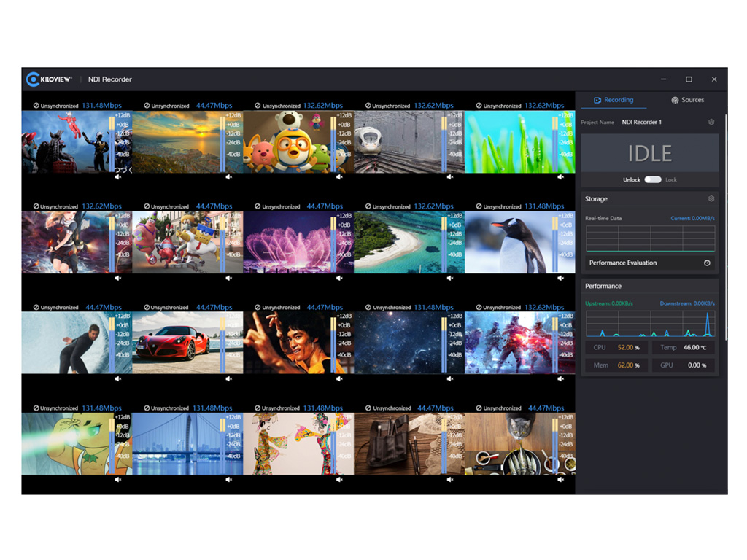Viewport: 747px width, 560px height.
Task: Switch the Unlock/Lock control to Lock
Action: 654,179
